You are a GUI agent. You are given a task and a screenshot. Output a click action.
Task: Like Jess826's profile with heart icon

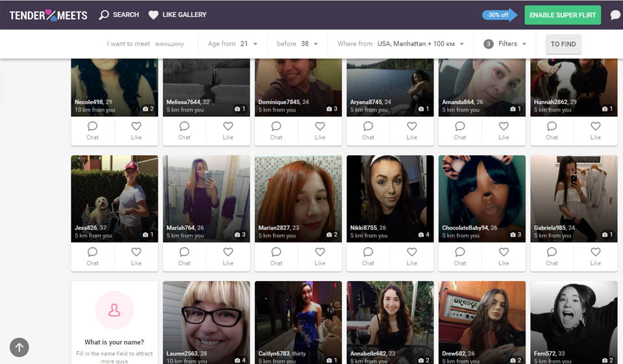tap(136, 256)
